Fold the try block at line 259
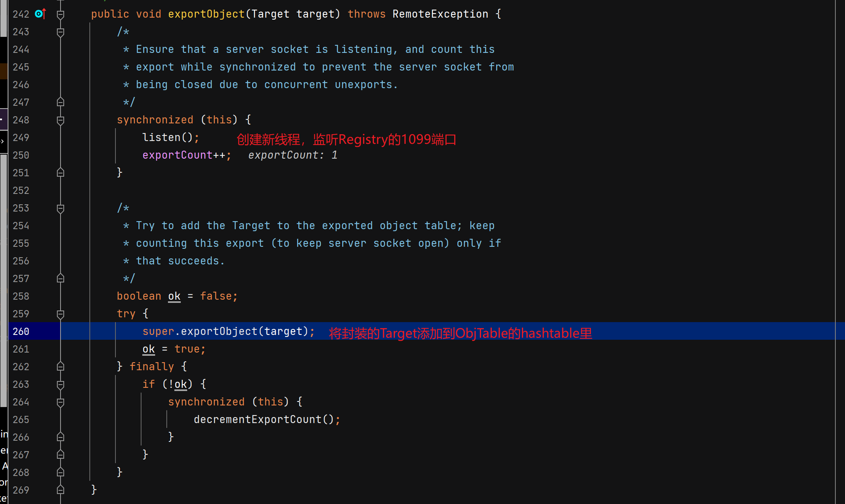This screenshot has width=845, height=504. click(x=61, y=314)
